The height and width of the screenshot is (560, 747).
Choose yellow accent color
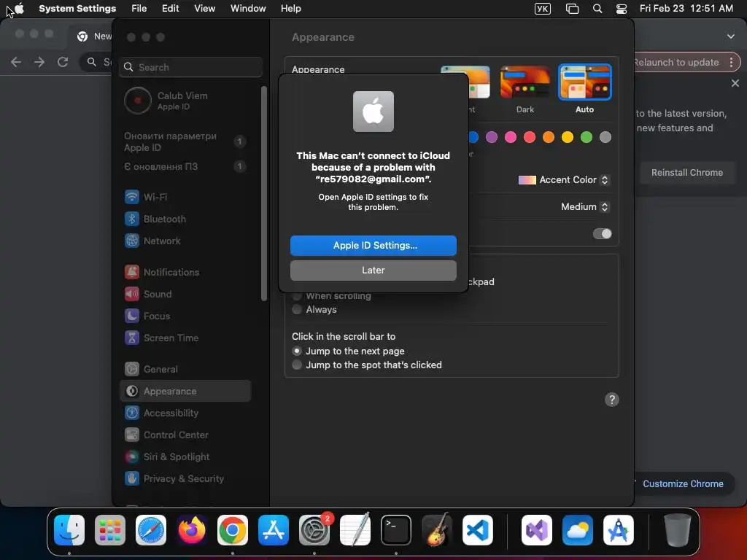(568, 137)
